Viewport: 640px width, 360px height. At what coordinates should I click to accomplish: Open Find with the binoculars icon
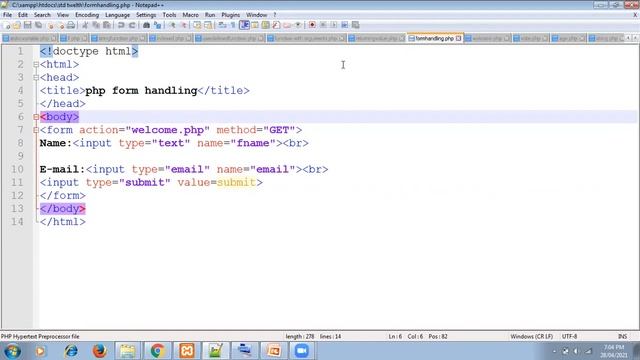146,25
